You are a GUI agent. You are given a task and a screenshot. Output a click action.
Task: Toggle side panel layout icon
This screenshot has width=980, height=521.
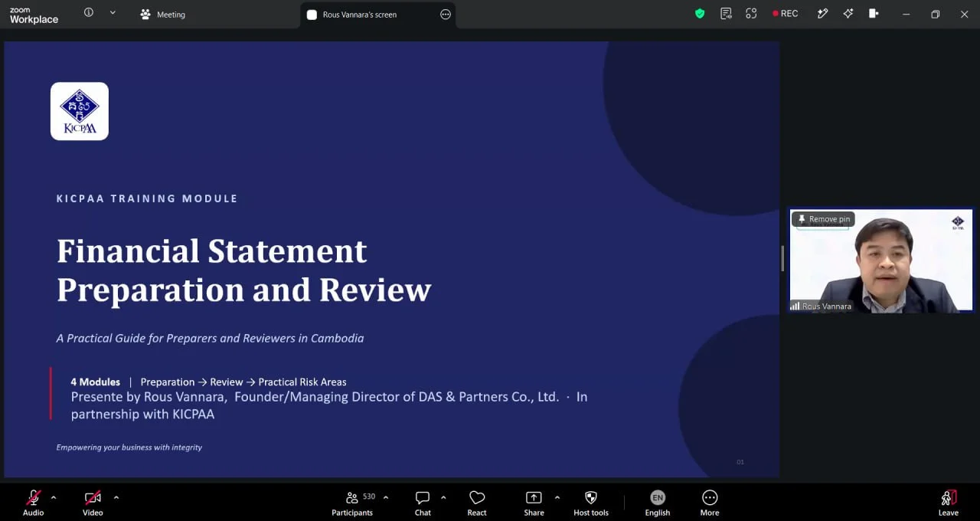pos(873,14)
